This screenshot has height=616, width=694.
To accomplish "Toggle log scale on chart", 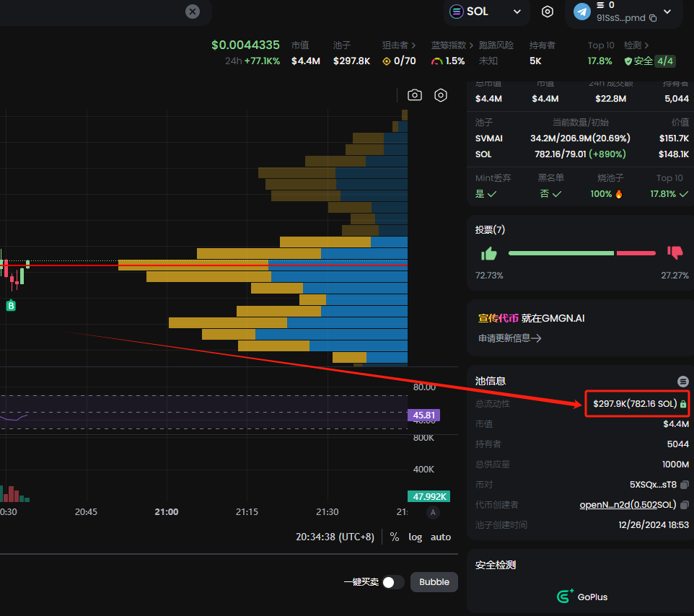I will [415, 537].
